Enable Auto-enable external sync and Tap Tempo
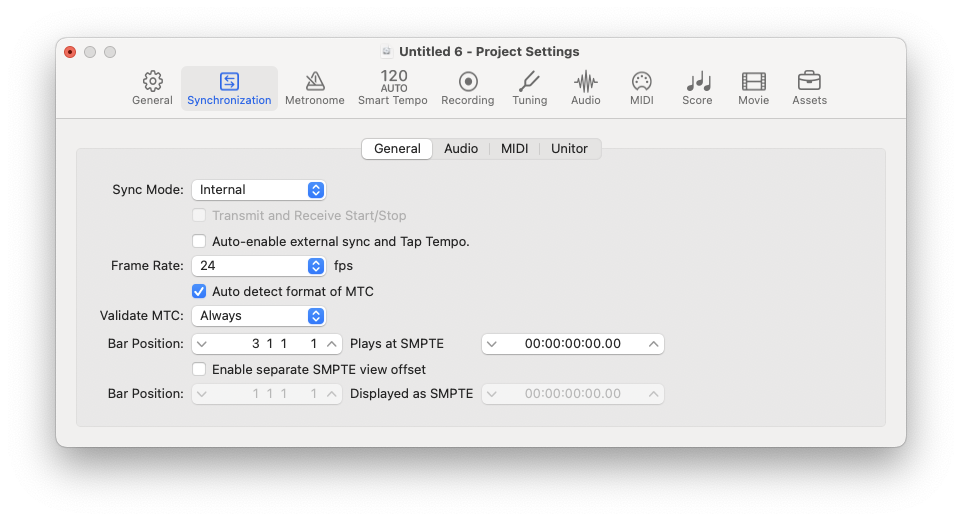The height and width of the screenshot is (521, 962). tap(199, 241)
